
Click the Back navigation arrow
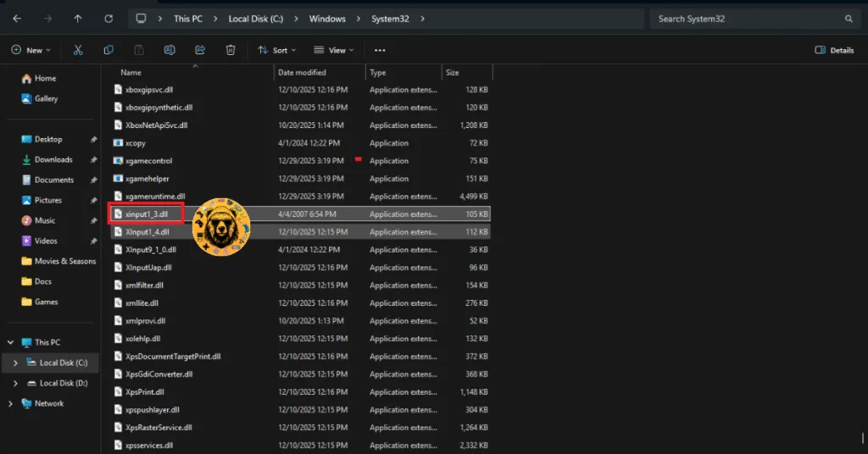pyautogui.click(x=17, y=19)
